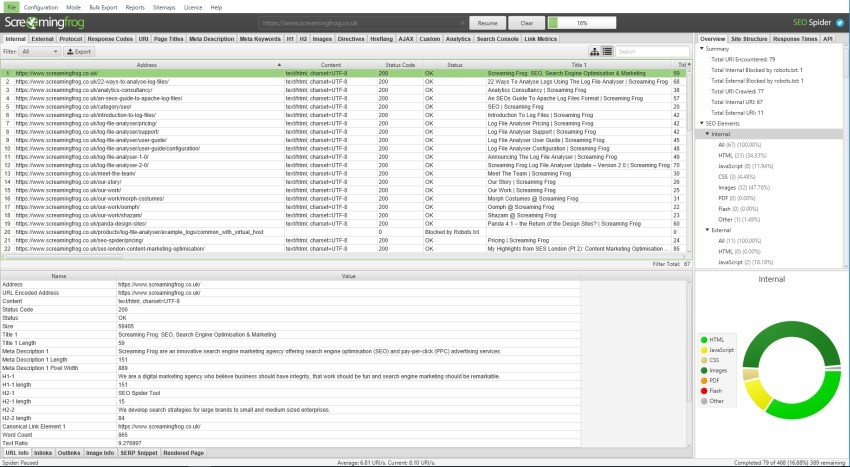850x467 pixels.
Task: Click the Export button
Action: pos(79,52)
